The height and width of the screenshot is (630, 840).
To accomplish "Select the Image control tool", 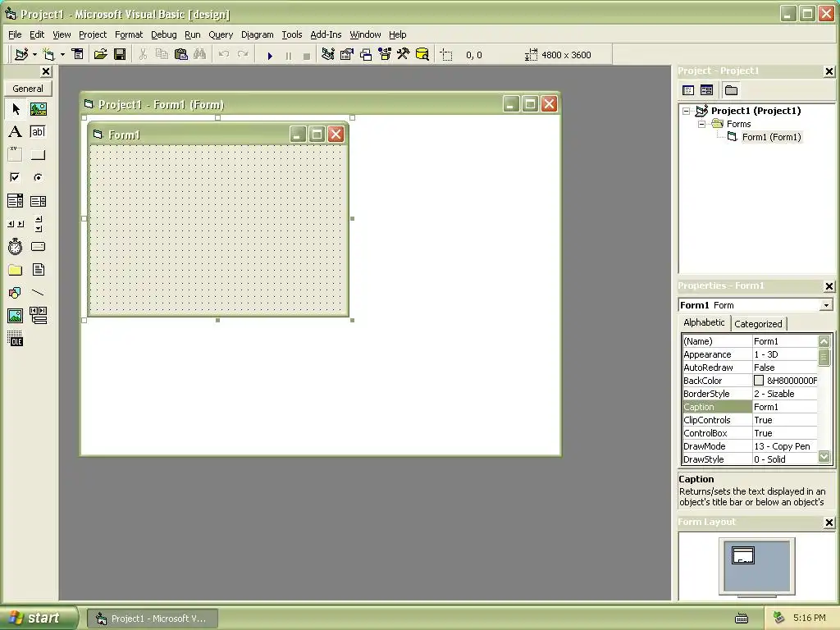I will 16,316.
